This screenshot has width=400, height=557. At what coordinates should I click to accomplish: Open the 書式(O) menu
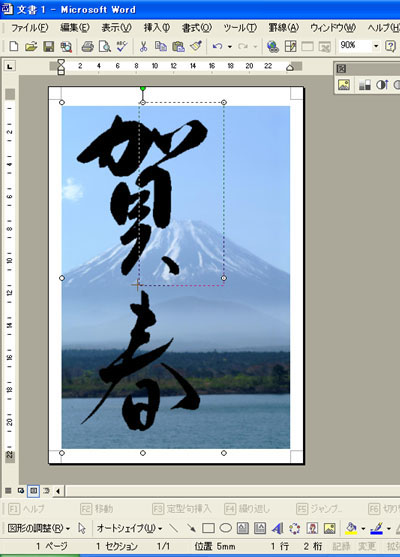tap(197, 27)
